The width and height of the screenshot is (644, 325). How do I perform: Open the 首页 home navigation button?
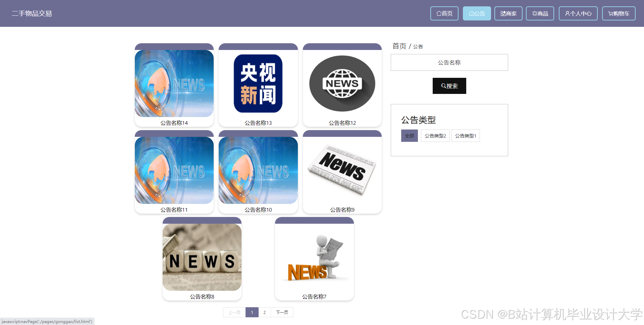(x=444, y=13)
